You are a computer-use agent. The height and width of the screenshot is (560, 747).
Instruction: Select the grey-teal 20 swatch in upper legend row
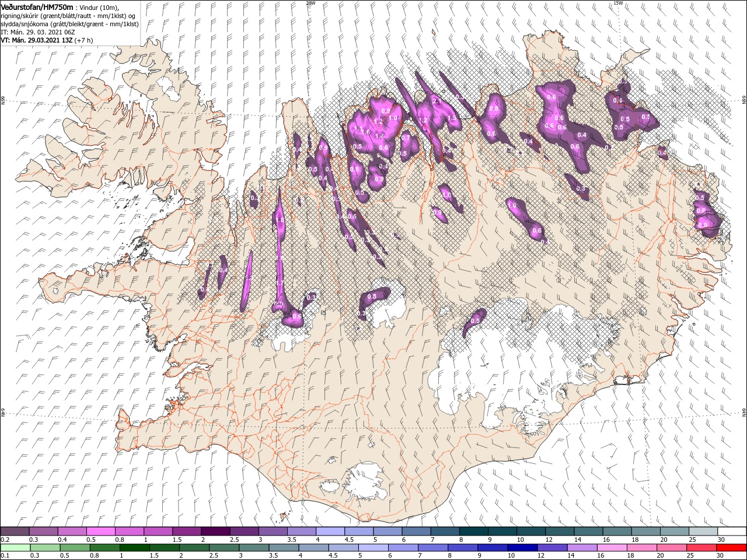coord(674,531)
